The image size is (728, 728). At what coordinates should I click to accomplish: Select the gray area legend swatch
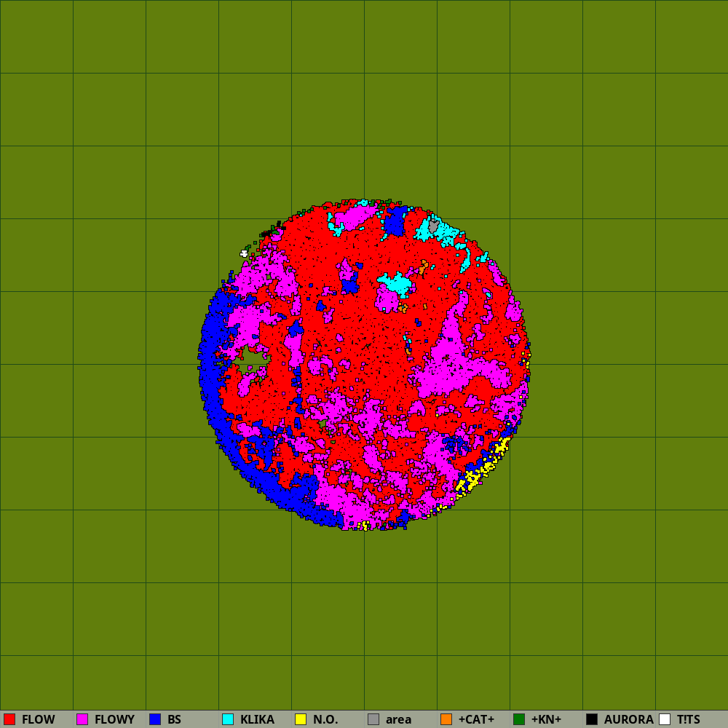pyautogui.click(x=373, y=719)
